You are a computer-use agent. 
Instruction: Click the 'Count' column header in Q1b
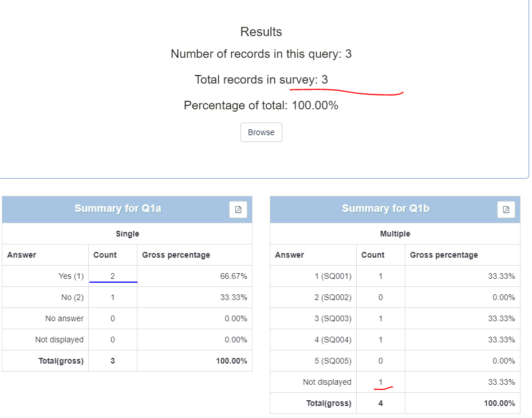373,255
